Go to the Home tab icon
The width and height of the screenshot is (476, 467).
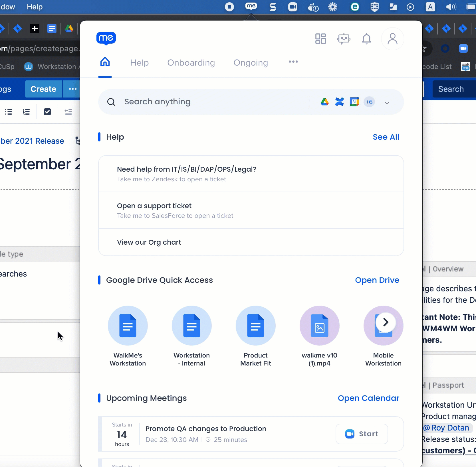(x=105, y=62)
